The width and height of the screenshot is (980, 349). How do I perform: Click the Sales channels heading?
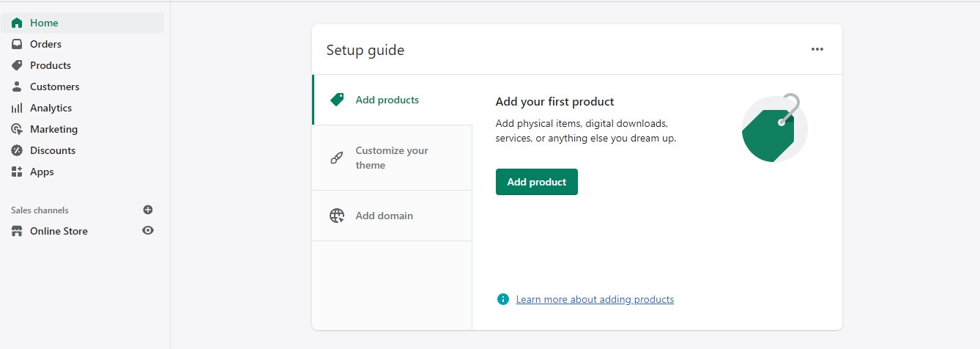click(40, 210)
